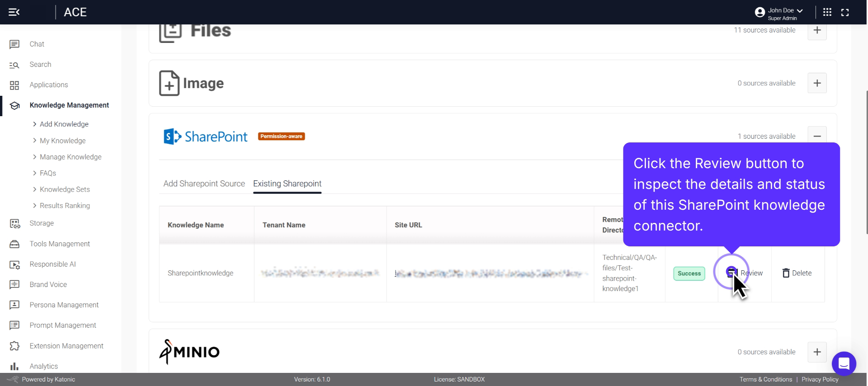Click the Applications grid icon in the sidebar
This screenshot has height=386, width=868.
(14, 85)
